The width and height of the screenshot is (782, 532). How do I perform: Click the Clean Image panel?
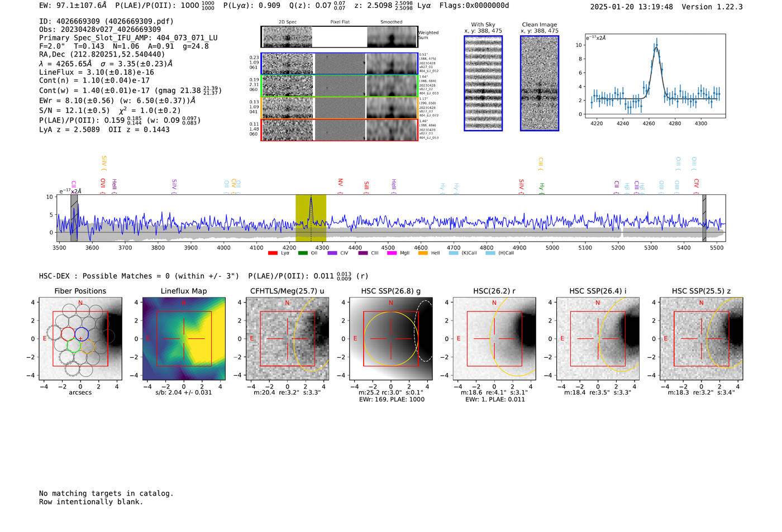[540, 83]
